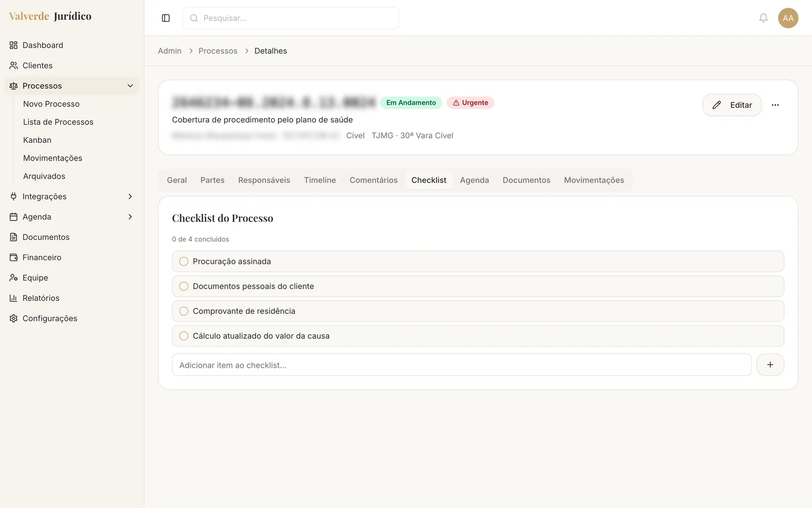Open the Timeline tab
The height and width of the screenshot is (508, 812).
[x=320, y=180]
